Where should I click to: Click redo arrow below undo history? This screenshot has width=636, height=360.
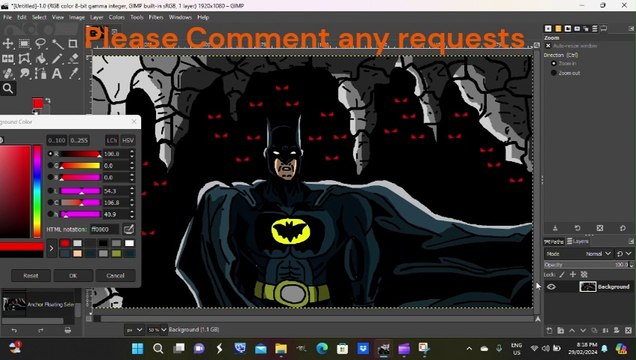click(41, 330)
